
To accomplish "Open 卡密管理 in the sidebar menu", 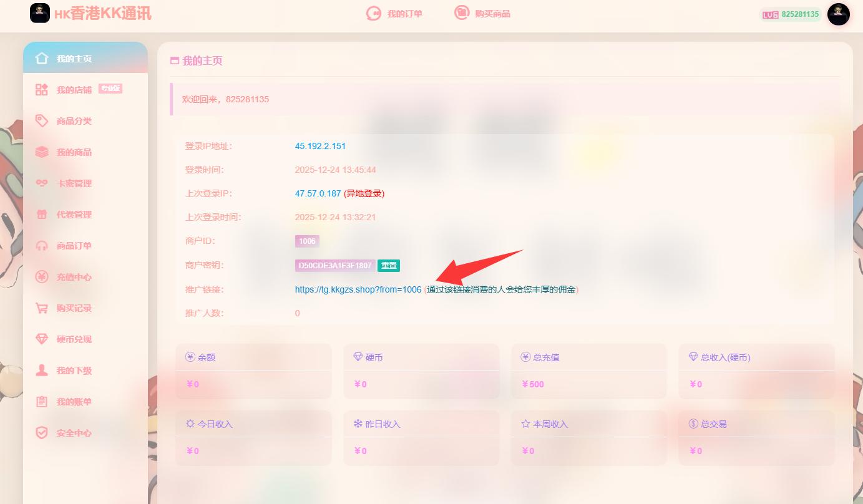I will point(74,183).
